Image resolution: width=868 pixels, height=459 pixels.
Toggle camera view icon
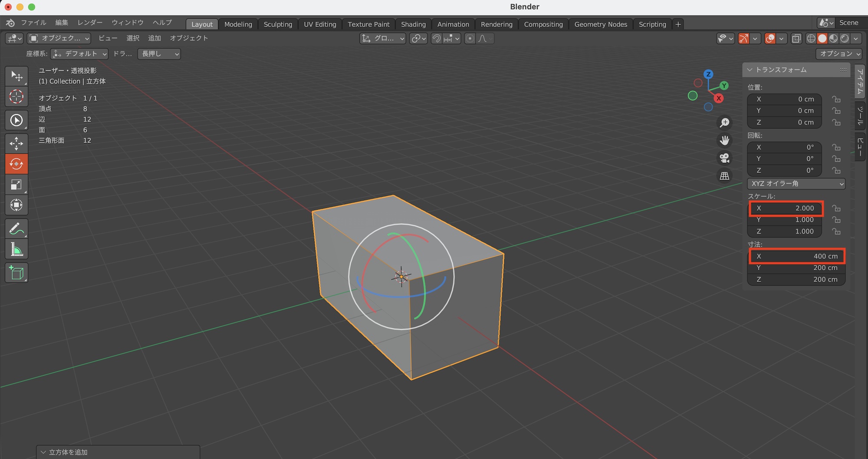[724, 158]
